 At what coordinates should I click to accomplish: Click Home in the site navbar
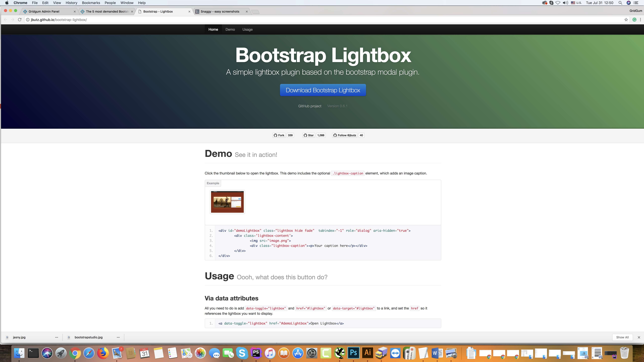tap(213, 30)
